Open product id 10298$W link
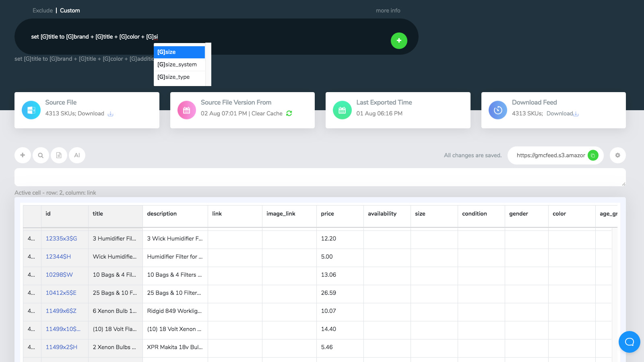The height and width of the screenshot is (362, 644). (59, 275)
